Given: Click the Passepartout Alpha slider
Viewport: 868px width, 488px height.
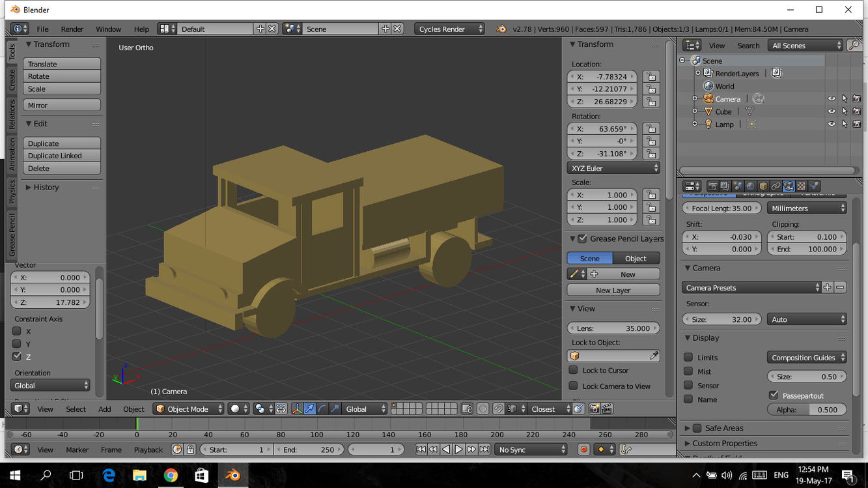Looking at the screenshot, I should [807, 410].
